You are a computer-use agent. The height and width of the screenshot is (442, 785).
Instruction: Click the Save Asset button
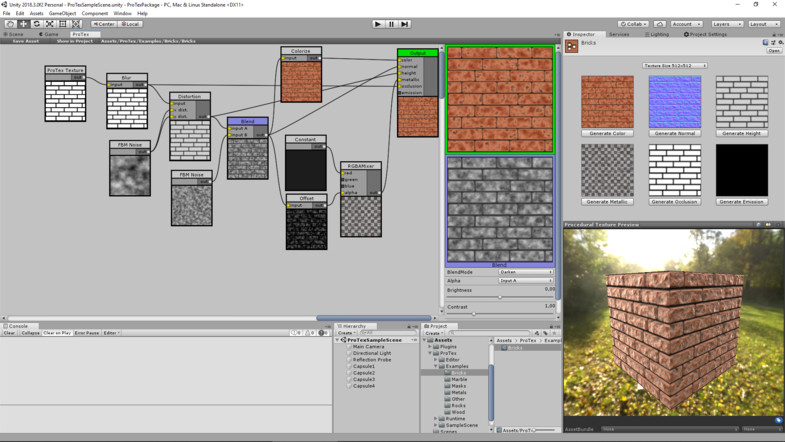point(26,41)
